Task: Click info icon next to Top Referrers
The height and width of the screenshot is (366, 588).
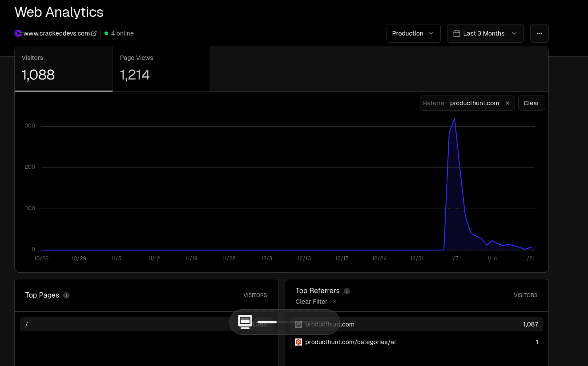Action: click(x=347, y=291)
